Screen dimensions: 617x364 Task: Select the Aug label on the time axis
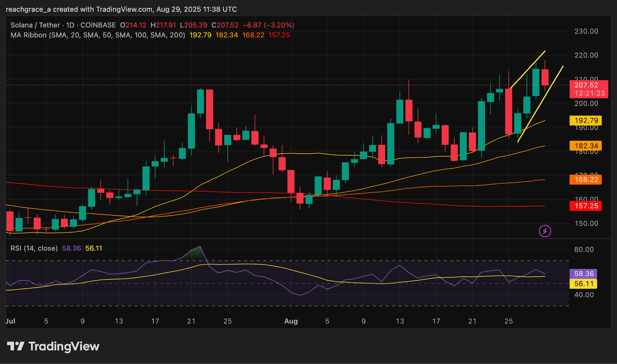[x=291, y=321]
